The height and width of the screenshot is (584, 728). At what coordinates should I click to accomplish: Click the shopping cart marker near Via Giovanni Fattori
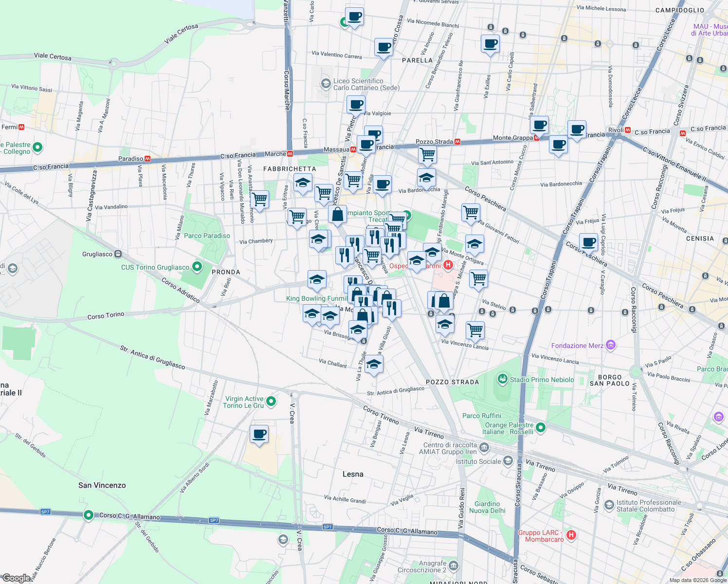[471, 213]
